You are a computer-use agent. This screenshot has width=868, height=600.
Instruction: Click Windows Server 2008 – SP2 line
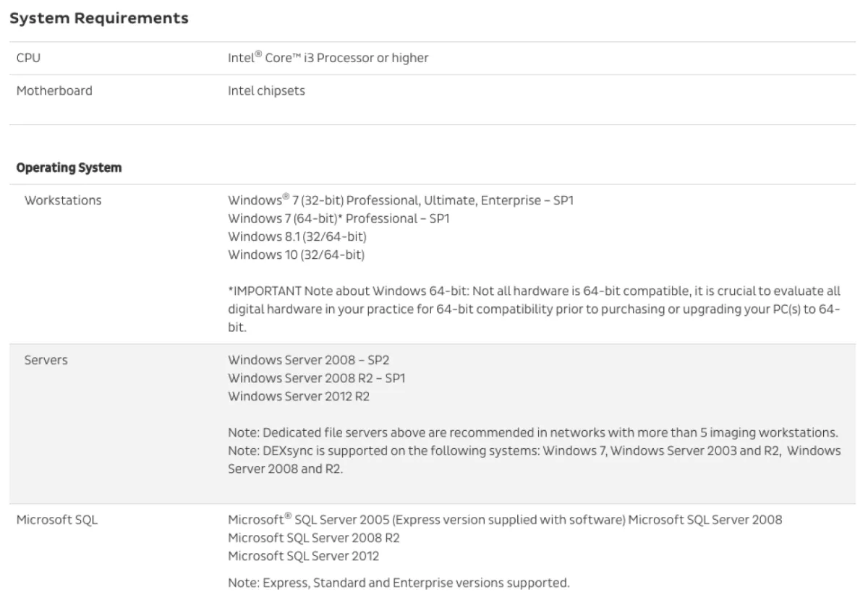pyautogui.click(x=312, y=359)
